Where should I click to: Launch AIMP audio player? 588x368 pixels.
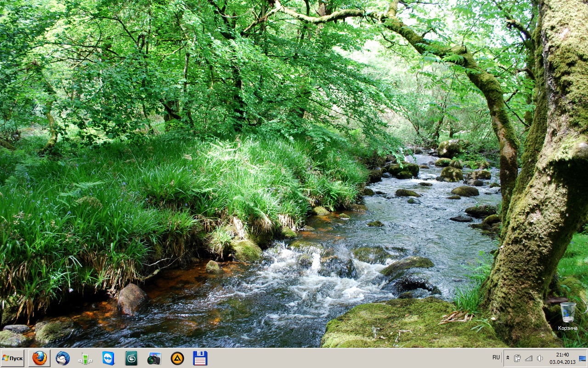click(x=177, y=358)
